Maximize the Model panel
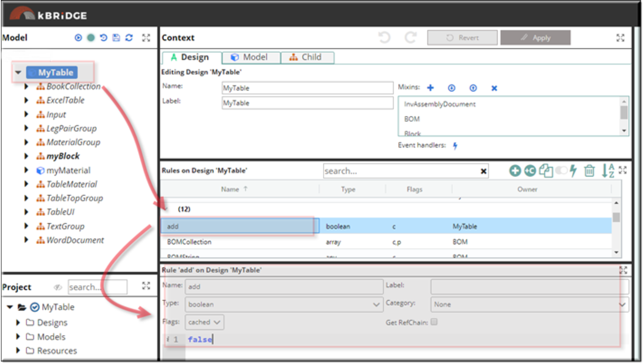644x364 pixels. pyautogui.click(x=146, y=38)
